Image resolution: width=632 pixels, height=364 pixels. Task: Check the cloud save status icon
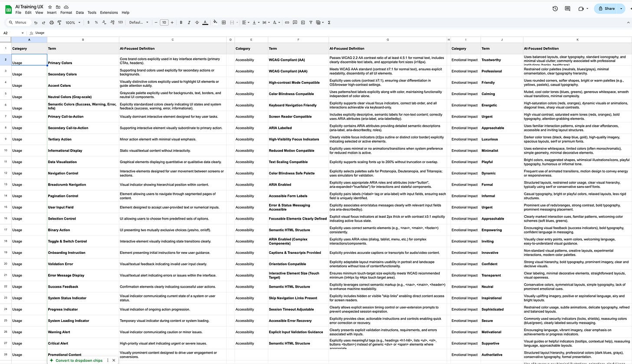[66, 7]
